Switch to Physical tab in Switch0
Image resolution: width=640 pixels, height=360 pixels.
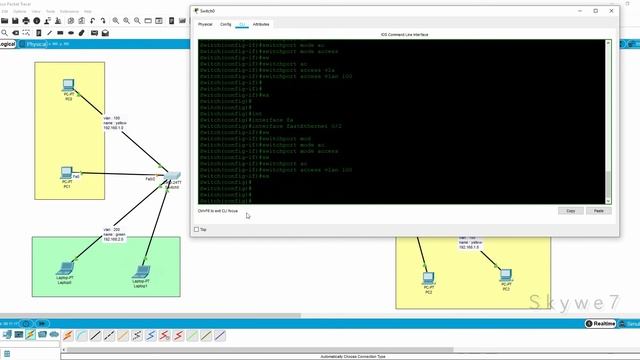pyautogui.click(x=205, y=24)
